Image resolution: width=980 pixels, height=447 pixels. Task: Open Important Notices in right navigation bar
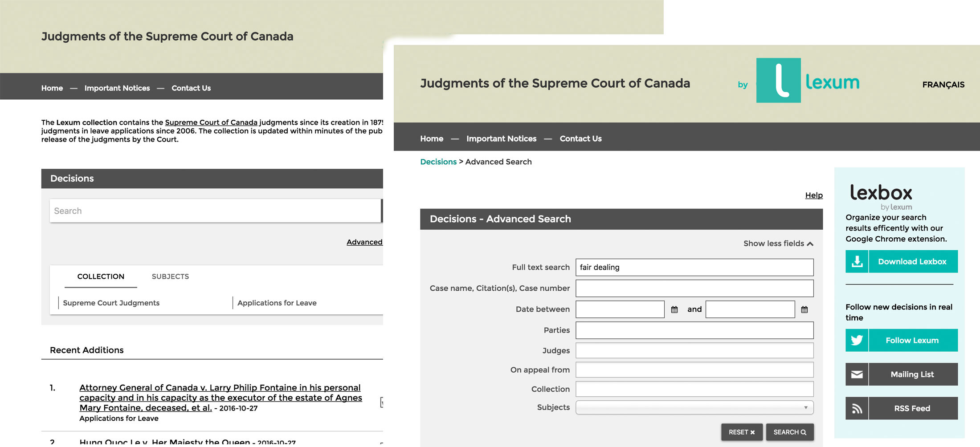(501, 139)
